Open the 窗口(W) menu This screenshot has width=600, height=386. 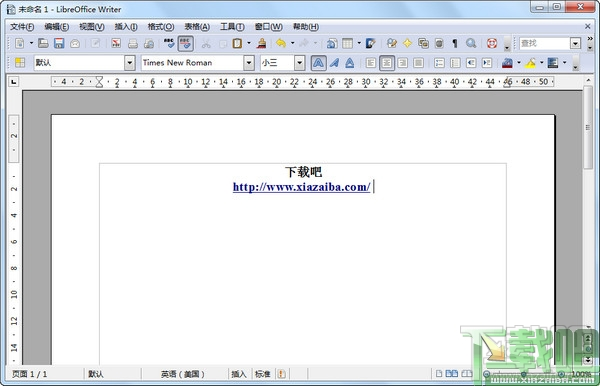(269, 27)
